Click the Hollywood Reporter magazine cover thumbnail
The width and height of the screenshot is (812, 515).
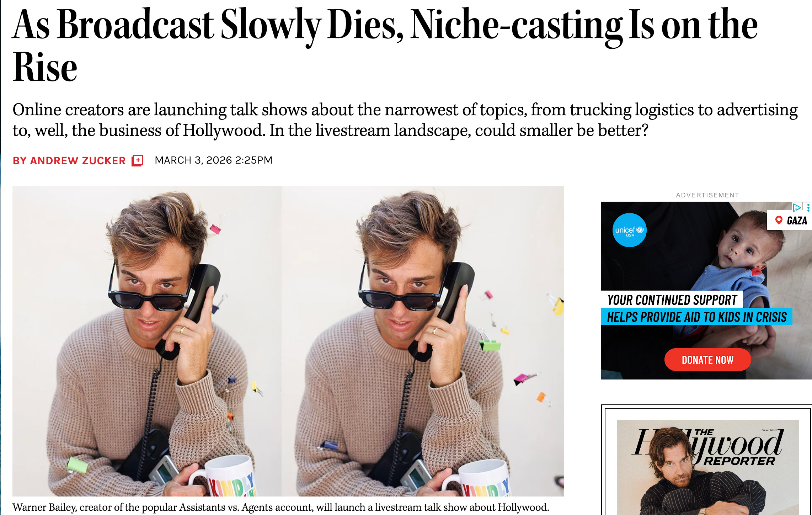707,467
